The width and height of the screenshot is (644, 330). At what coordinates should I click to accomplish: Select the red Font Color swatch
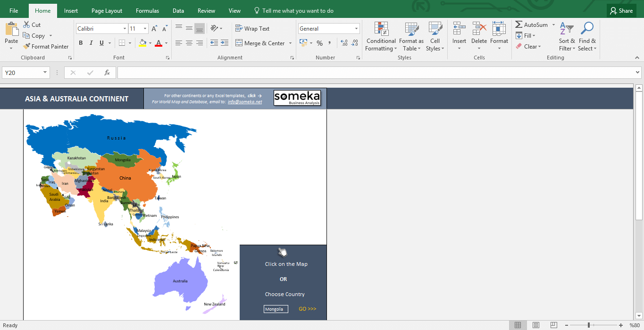pyautogui.click(x=159, y=43)
